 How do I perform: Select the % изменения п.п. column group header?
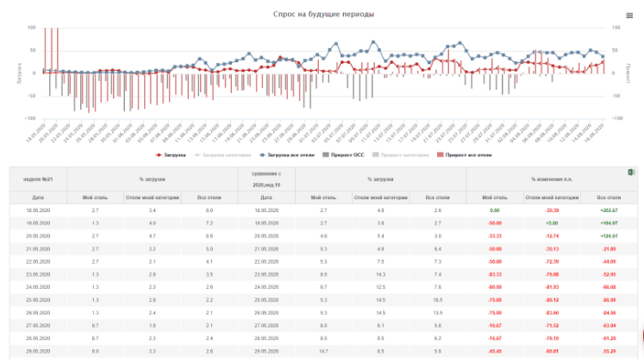[553, 178]
